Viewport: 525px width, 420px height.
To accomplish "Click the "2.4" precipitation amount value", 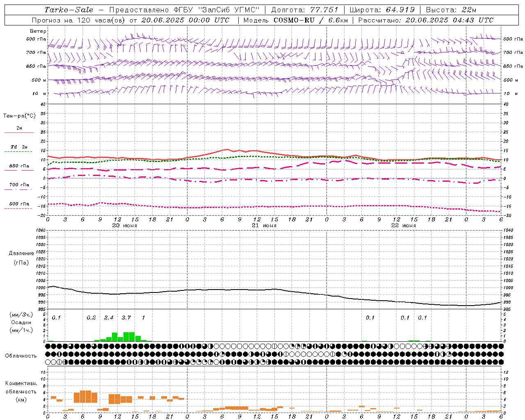I will click(109, 317).
